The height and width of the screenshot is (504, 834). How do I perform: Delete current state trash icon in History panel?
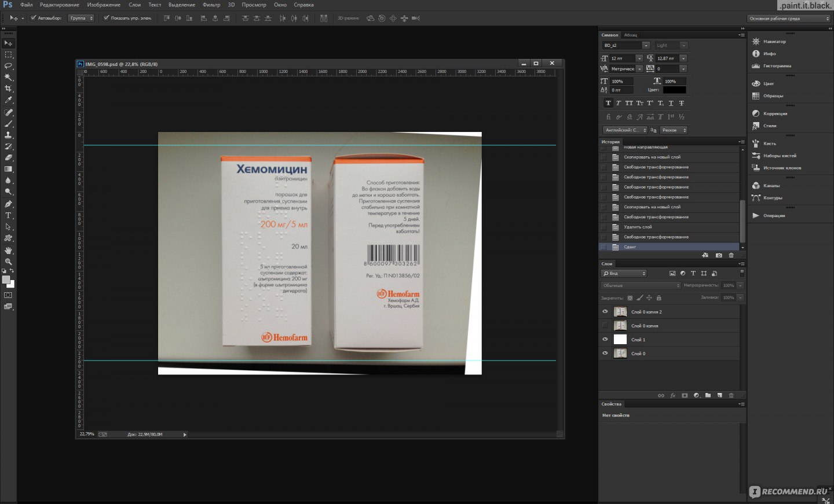point(731,255)
